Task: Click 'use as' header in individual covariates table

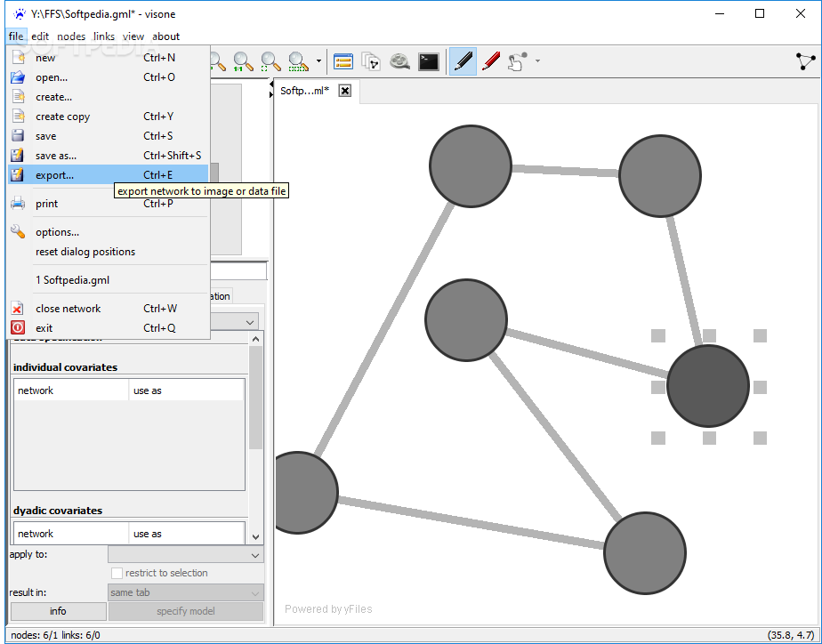Action: click(x=186, y=390)
